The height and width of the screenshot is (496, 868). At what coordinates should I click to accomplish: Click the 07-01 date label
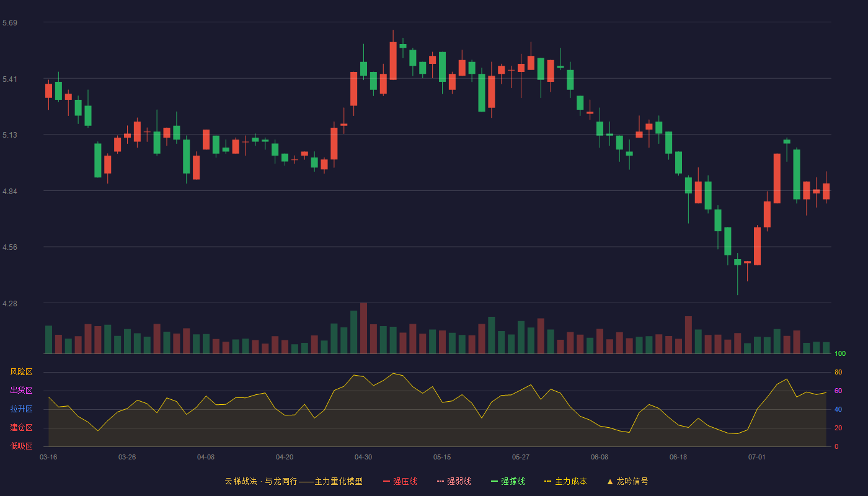point(757,457)
